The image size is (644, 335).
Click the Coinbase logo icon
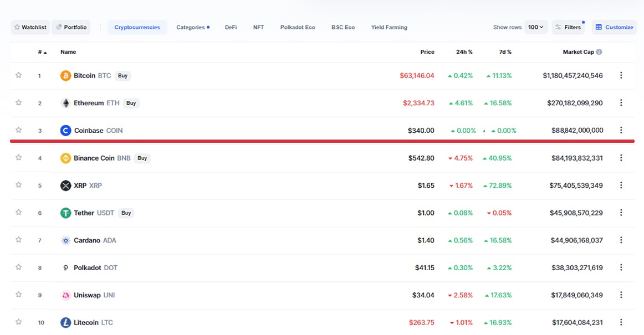65,131
